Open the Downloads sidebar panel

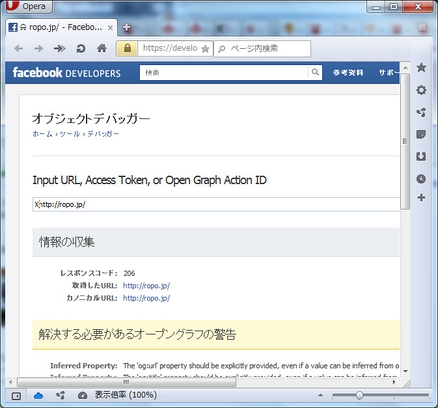pyautogui.click(x=421, y=156)
